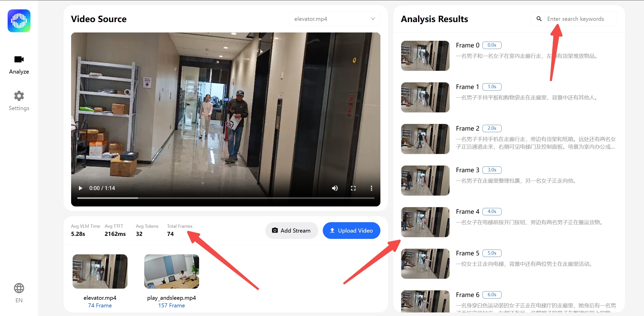Viewport: 644px width, 316px height.
Task: Open the Analyze camera section
Action: 19,59
